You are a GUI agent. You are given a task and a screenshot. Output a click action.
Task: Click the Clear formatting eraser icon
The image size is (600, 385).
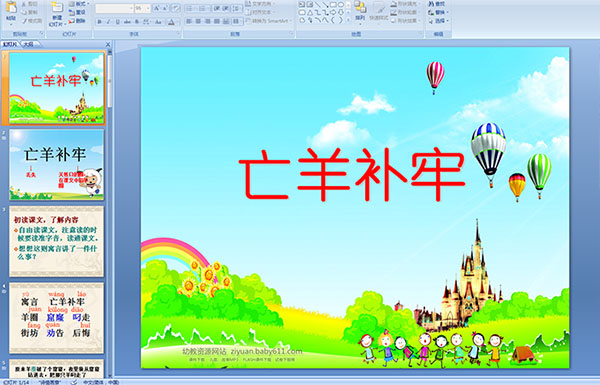click(x=176, y=8)
